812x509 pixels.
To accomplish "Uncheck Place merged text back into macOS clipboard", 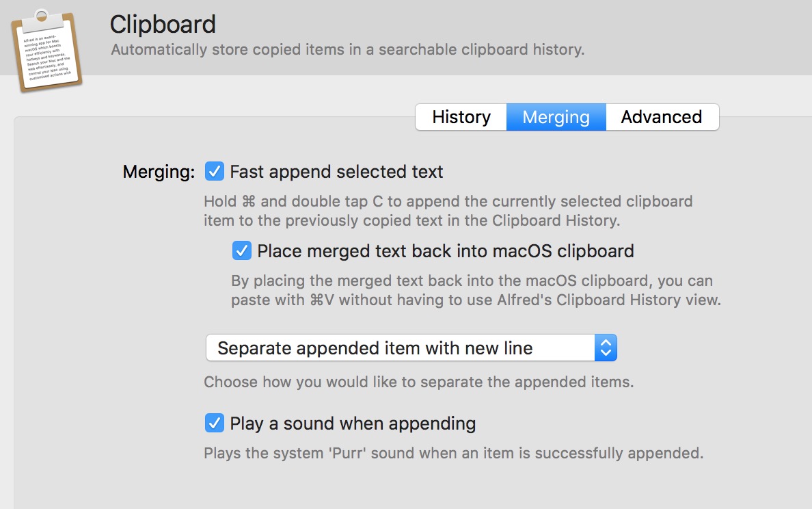I will pos(241,251).
